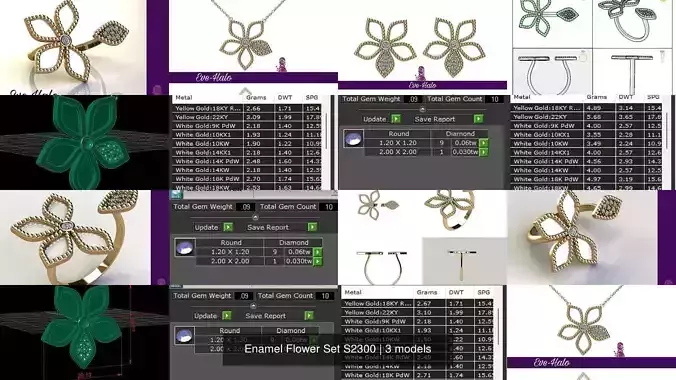Click DWT header in table listing 3.14
Viewport: 676px width, 380px height.
626,97
